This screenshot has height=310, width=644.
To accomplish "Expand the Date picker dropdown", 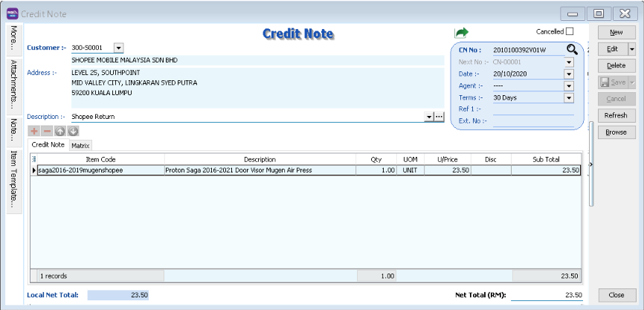I will point(569,74).
